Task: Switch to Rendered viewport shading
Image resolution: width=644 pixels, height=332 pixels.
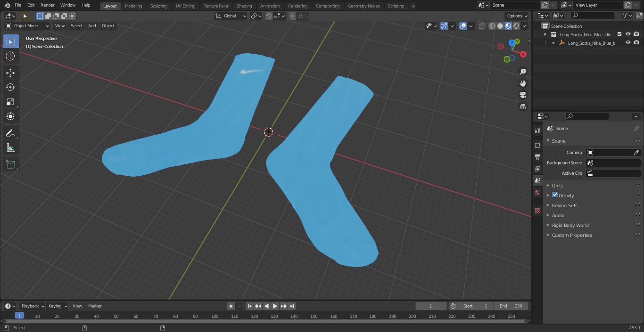Action: coord(516,26)
